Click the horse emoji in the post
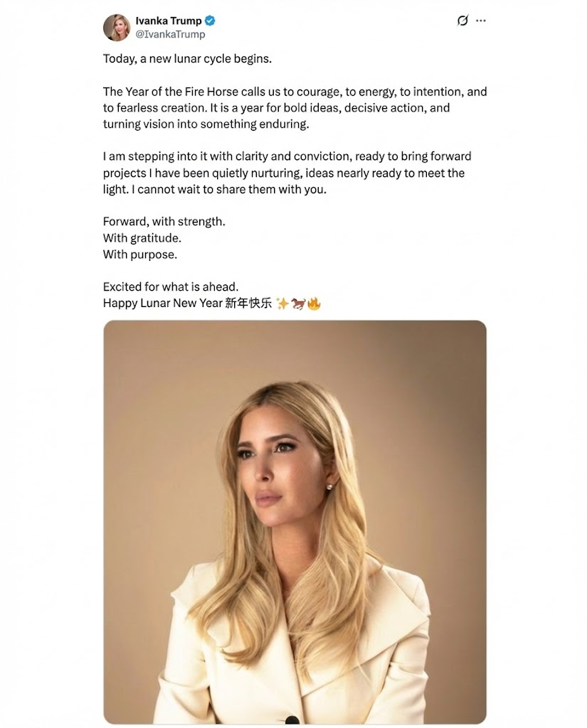The width and height of the screenshot is (587, 728). 298,304
